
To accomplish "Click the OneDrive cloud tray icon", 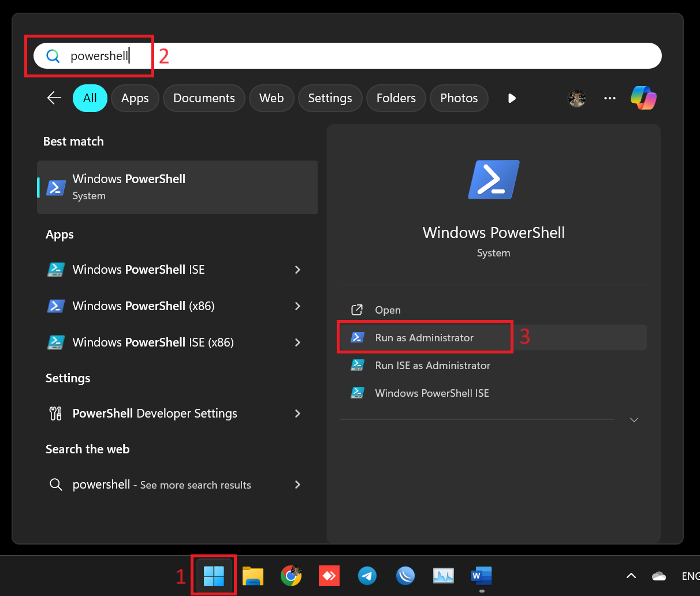I will pyautogui.click(x=659, y=576).
